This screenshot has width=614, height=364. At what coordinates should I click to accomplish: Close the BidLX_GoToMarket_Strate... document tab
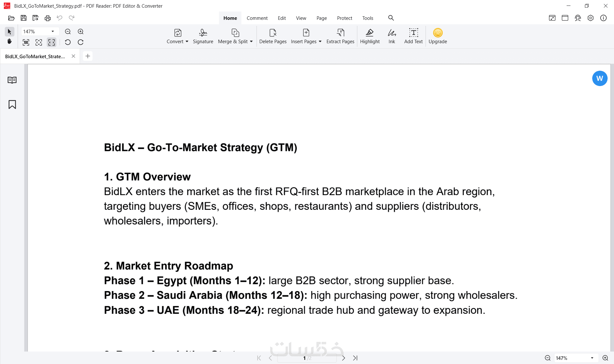73,56
